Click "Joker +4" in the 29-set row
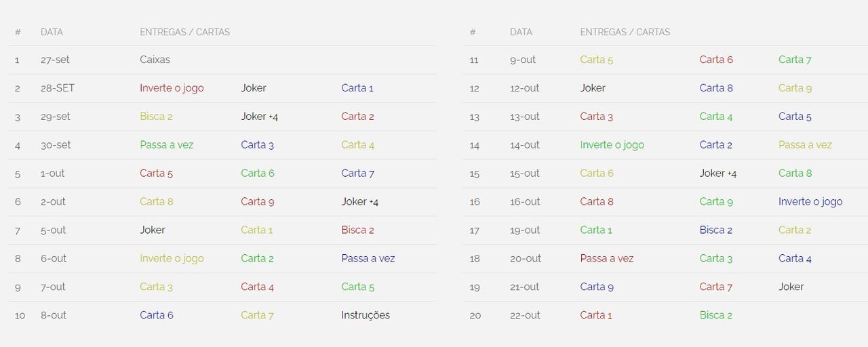Image resolution: width=868 pixels, height=347 pixels. click(259, 117)
